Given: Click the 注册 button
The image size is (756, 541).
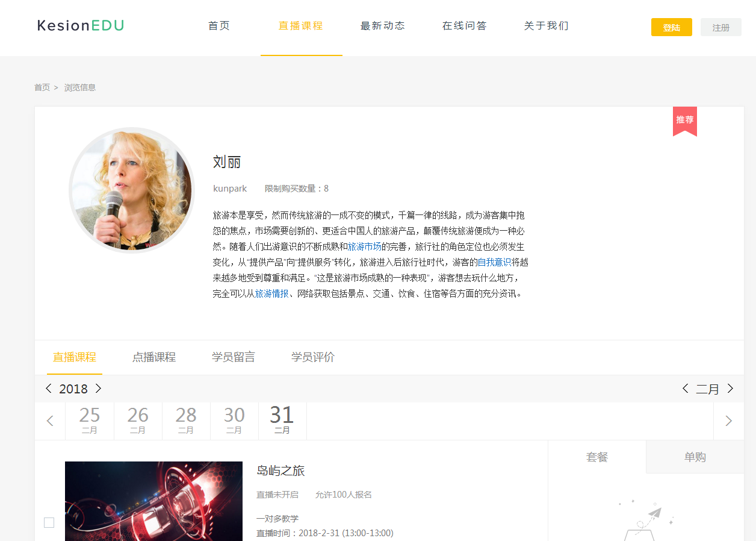Looking at the screenshot, I should 720,28.
